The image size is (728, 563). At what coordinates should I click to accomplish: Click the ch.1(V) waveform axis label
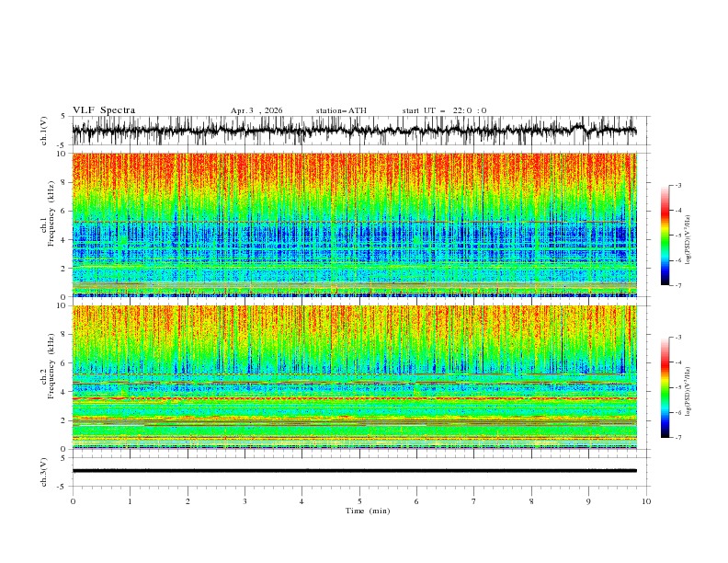tap(44, 131)
